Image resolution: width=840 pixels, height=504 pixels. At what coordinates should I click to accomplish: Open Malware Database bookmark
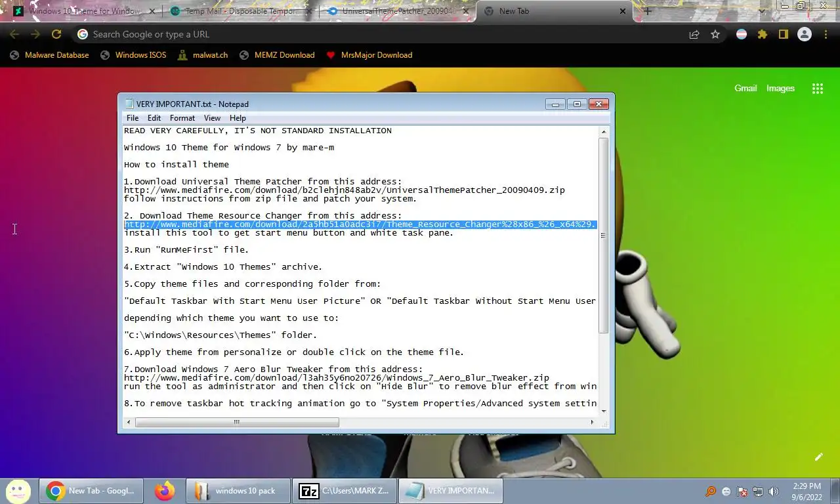(x=49, y=55)
